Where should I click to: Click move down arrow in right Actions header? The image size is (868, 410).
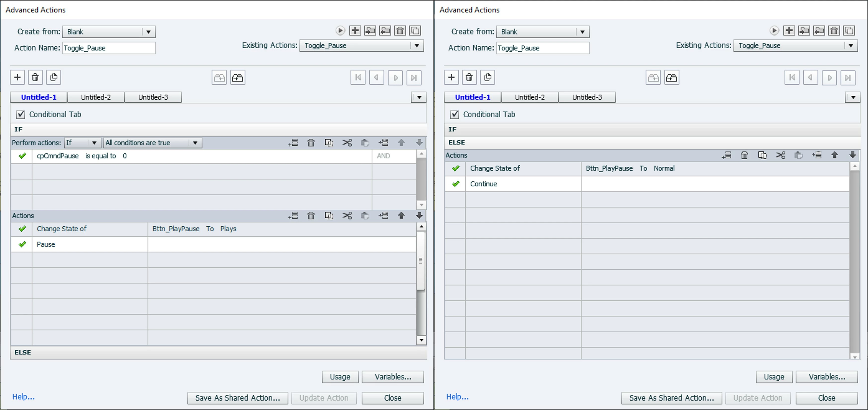[853, 155]
